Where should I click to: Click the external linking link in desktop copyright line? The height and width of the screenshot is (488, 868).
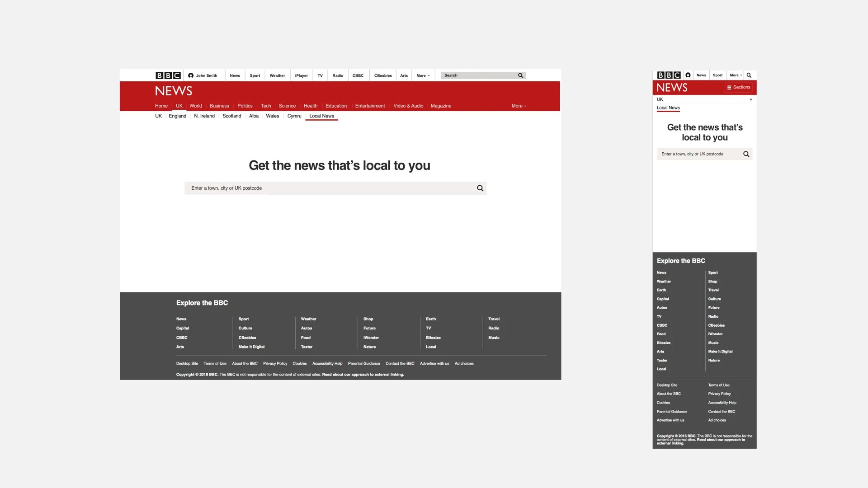pos(363,375)
